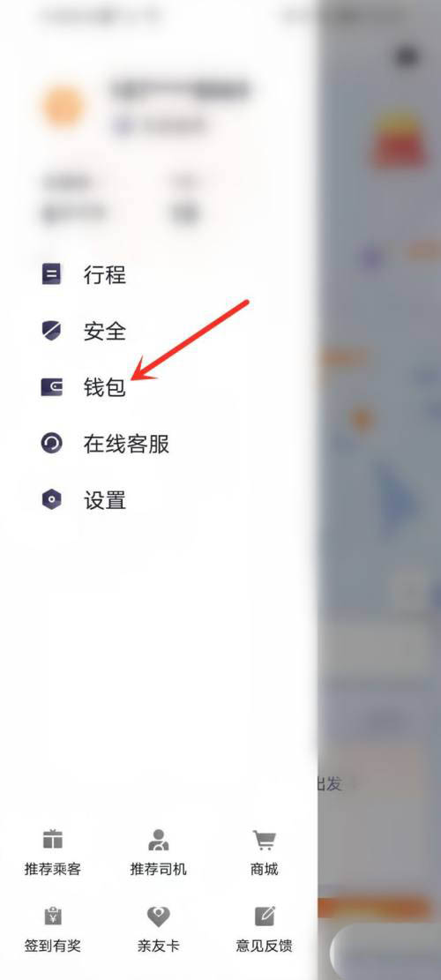Tap the 商城 label text
This screenshot has width=441, height=980.
coord(265,870)
